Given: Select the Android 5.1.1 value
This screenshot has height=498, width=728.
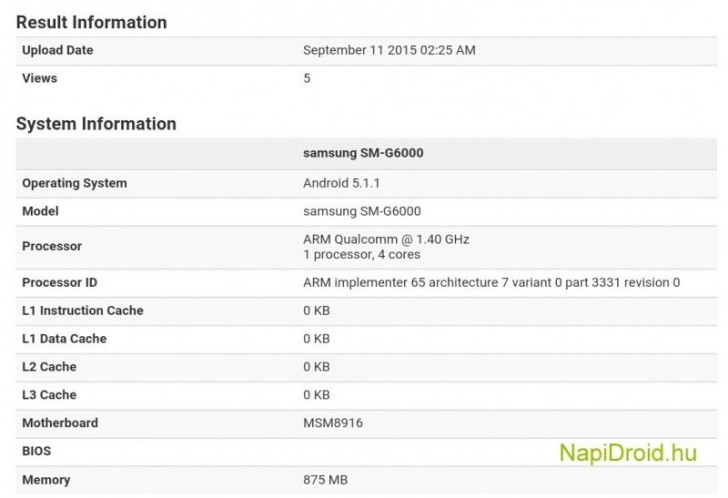Looking at the screenshot, I should pyautogui.click(x=340, y=183).
